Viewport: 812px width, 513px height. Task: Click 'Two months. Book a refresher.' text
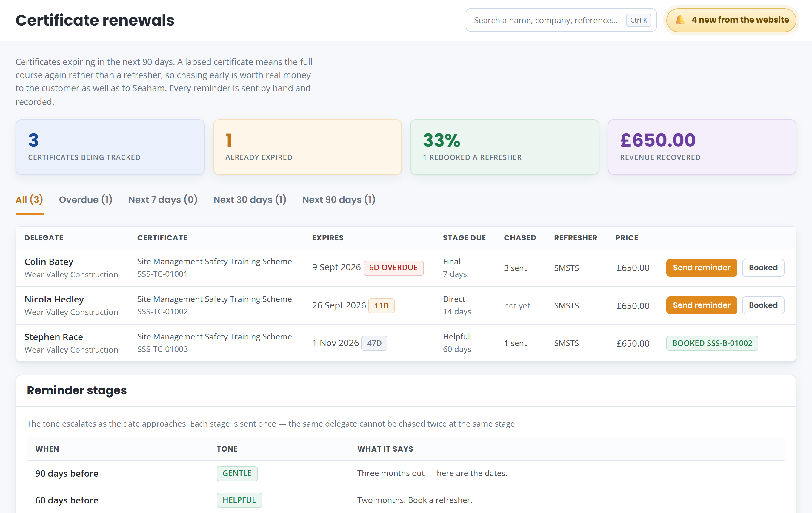coord(415,500)
